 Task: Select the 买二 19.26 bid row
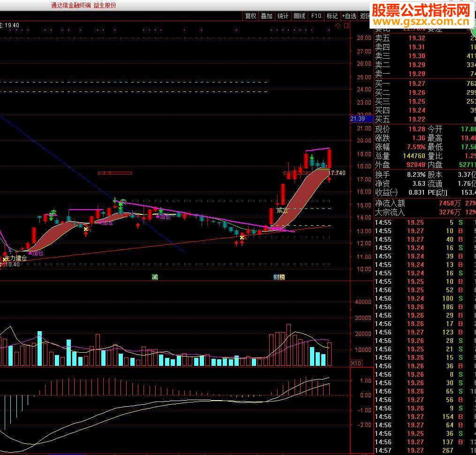(425, 92)
